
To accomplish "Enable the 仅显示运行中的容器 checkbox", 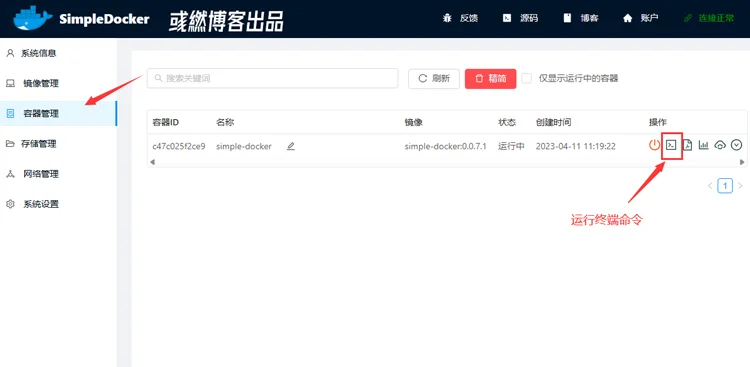I will 527,78.
